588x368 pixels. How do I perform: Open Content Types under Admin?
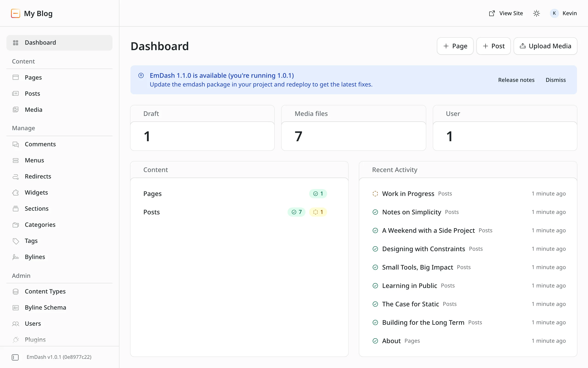tap(59, 291)
